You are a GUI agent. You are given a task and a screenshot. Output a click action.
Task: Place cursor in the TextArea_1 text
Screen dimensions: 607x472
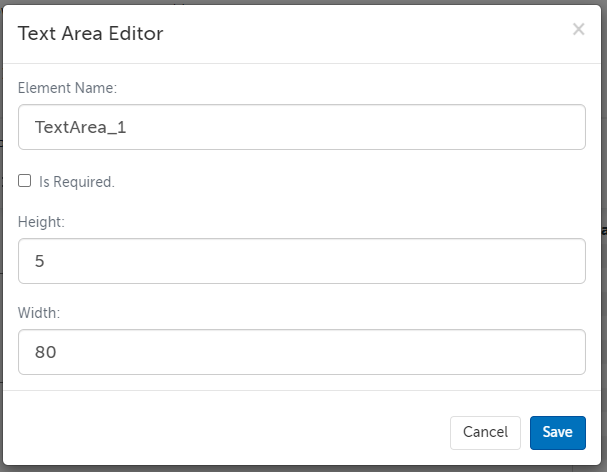(81, 128)
